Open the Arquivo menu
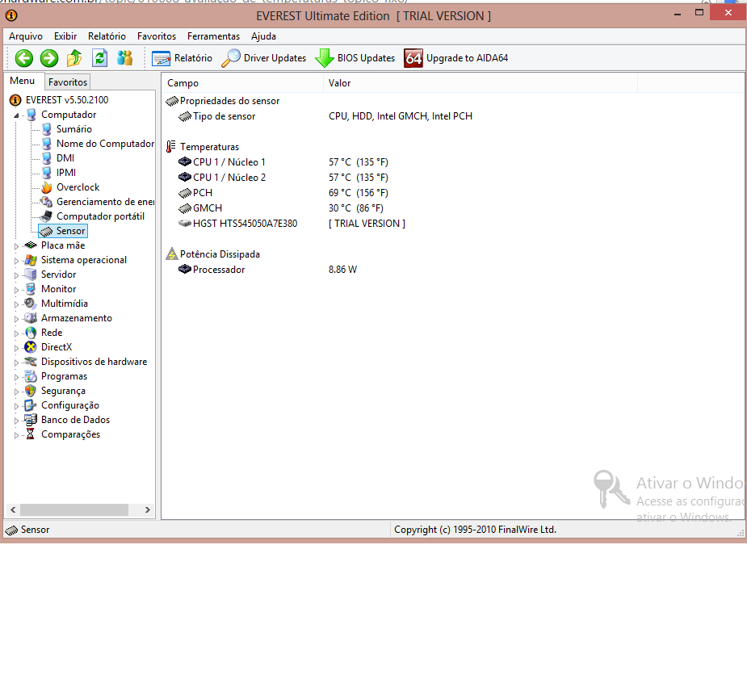 point(26,36)
